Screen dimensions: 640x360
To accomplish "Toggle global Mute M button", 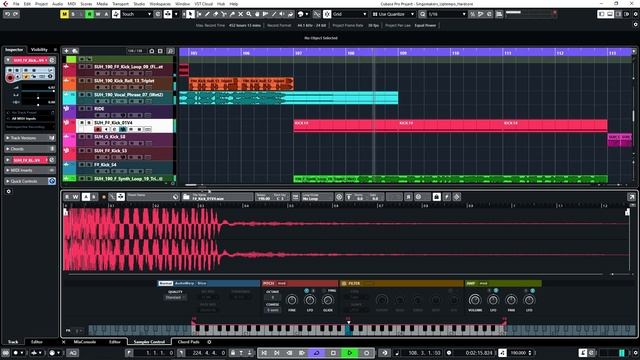I will [x=64, y=14].
